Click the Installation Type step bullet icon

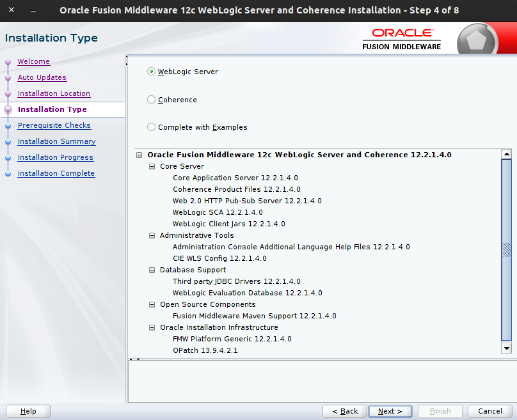[8, 110]
